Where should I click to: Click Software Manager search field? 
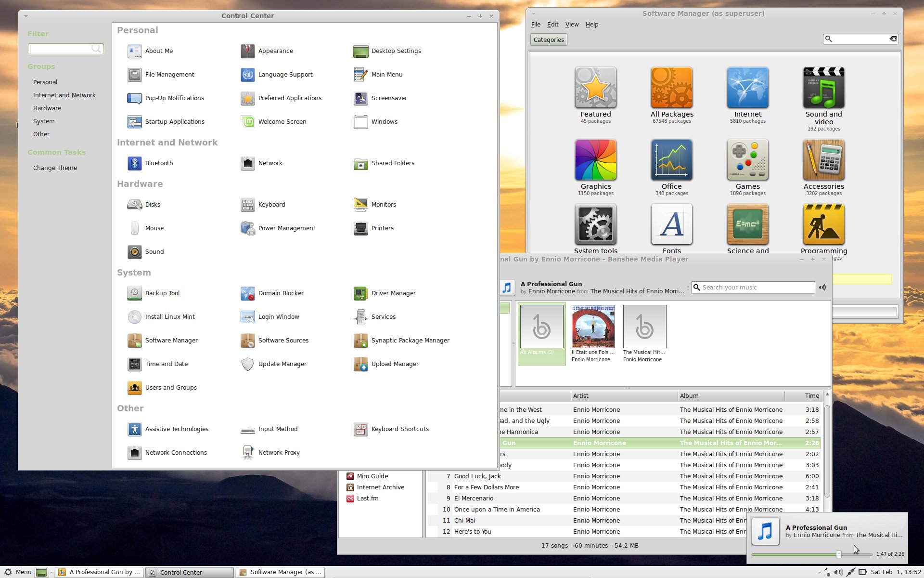[860, 39]
